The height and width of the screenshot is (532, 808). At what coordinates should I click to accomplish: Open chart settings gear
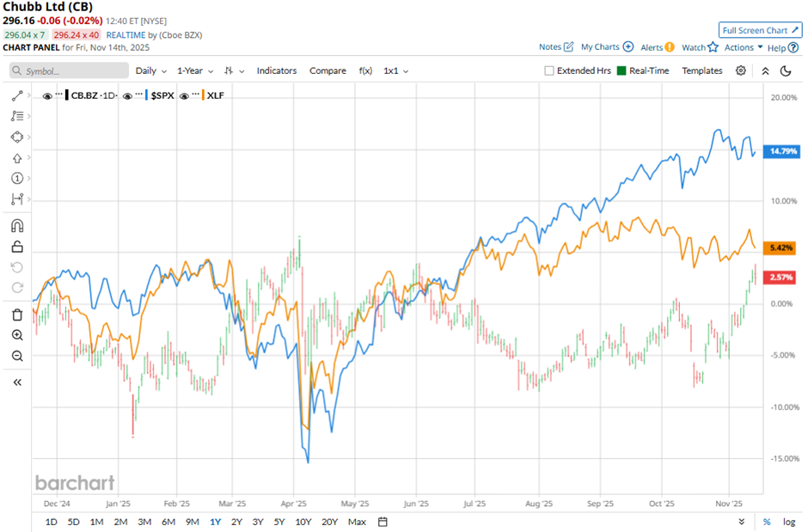[740, 70]
